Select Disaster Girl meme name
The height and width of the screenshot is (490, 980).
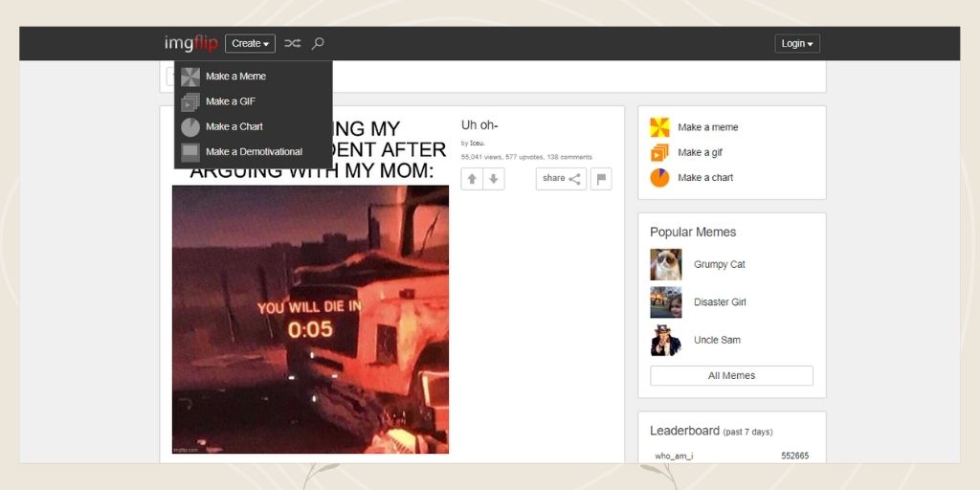[x=720, y=301]
